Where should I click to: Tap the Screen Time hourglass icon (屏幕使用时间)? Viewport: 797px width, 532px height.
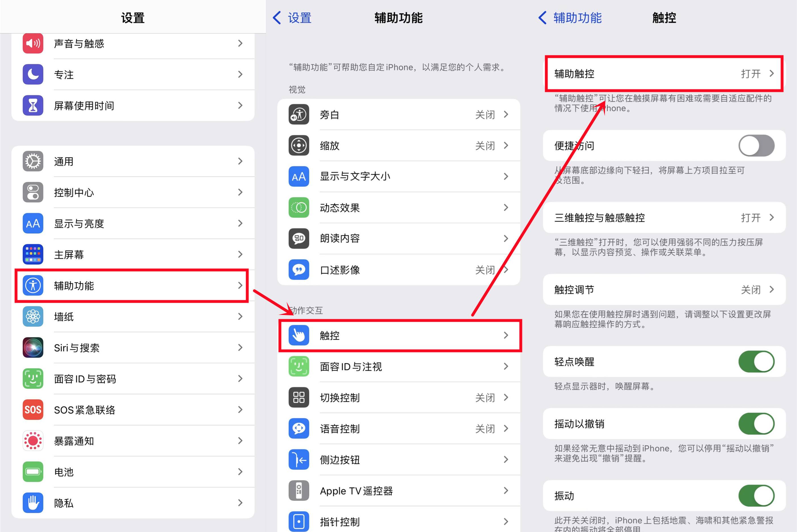33,106
